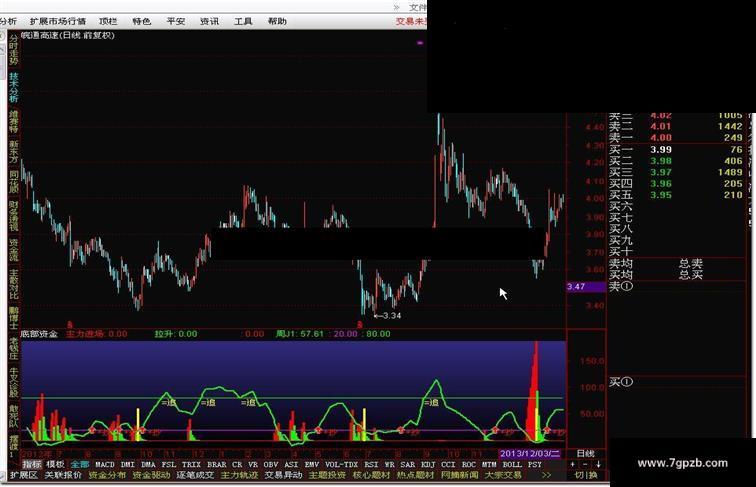Click the 卖一 price 4.00 in order book

click(661, 138)
